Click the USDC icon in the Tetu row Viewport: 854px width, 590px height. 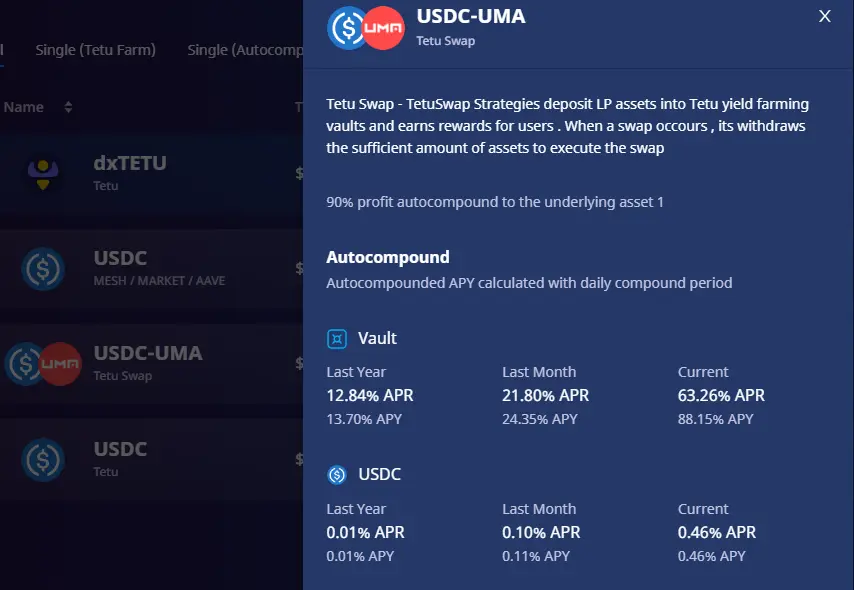[x=43, y=460]
